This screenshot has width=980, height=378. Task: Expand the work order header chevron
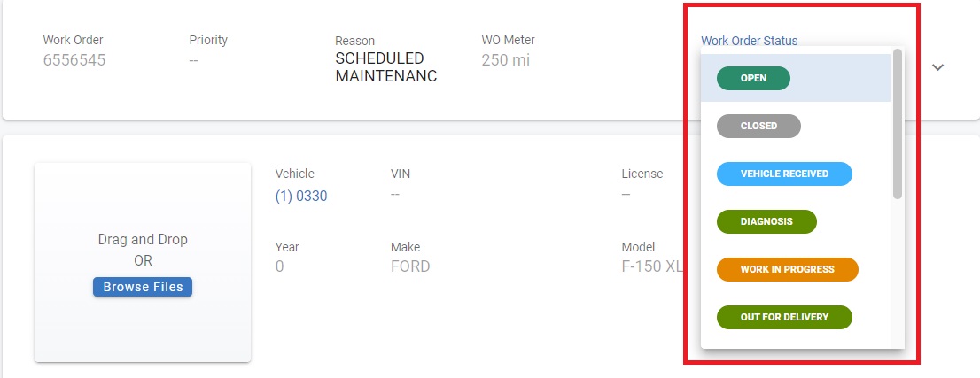938,67
